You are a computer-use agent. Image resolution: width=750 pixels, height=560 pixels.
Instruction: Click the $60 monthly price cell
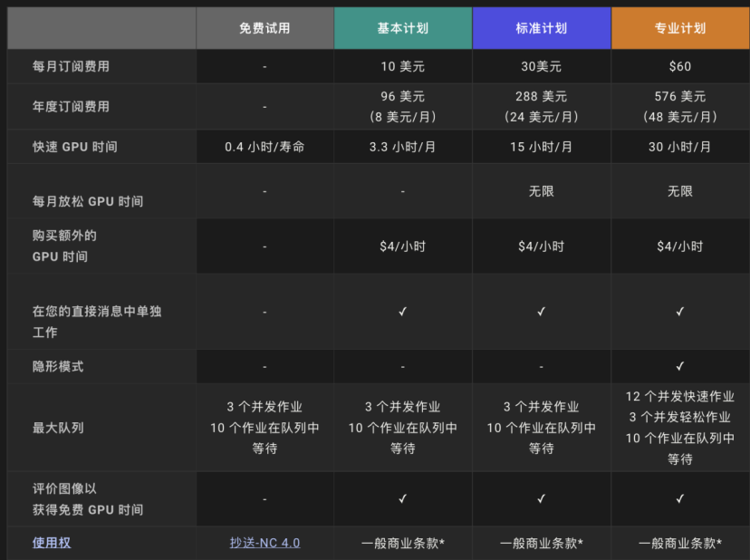(680, 66)
